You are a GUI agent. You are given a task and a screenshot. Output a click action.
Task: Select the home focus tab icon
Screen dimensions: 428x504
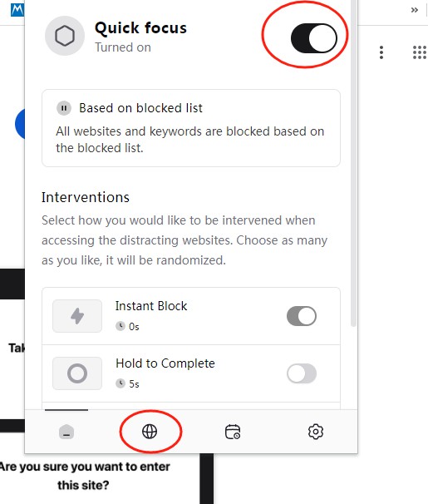click(66, 432)
